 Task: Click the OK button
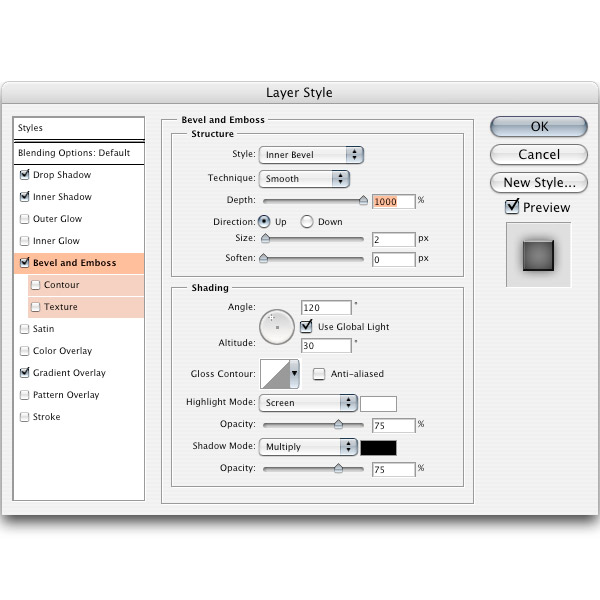pyautogui.click(x=539, y=127)
